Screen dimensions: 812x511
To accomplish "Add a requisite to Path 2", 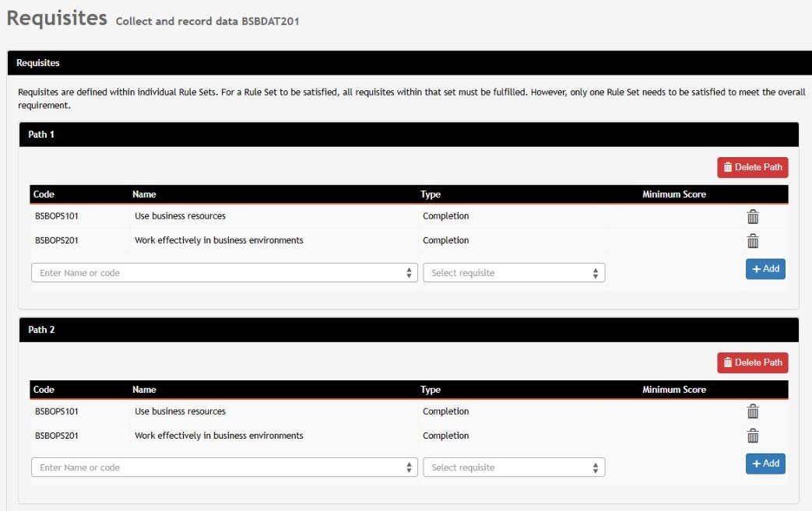I will point(765,464).
